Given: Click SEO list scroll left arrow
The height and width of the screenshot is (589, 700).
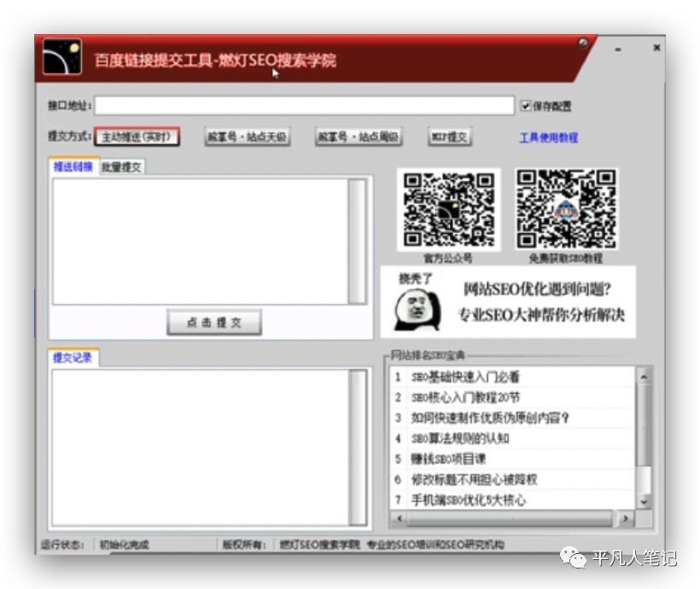Looking at the screenshot, I should [400, 518].
